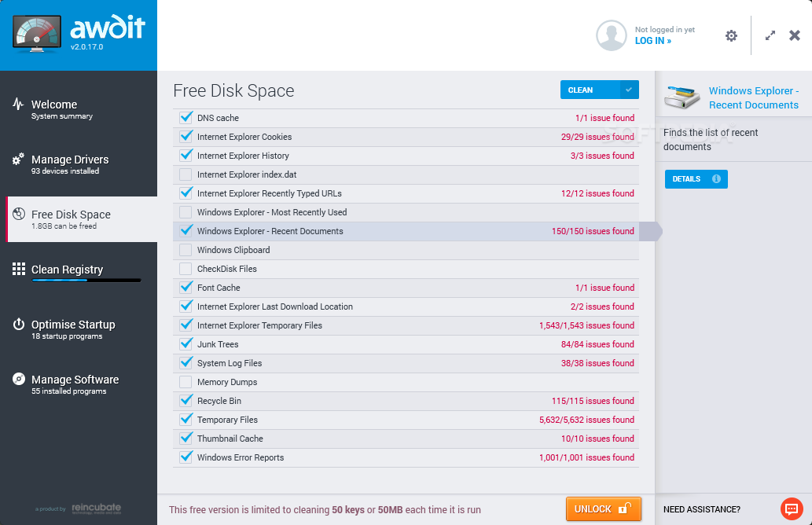Uncheck the Thumbnail Cache checkbox

186,439
